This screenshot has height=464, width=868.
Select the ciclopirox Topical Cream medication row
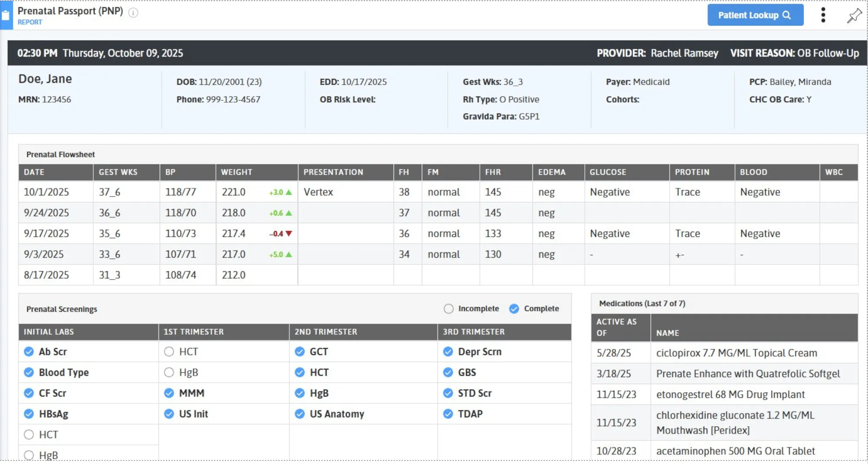[x=736, y=353]
